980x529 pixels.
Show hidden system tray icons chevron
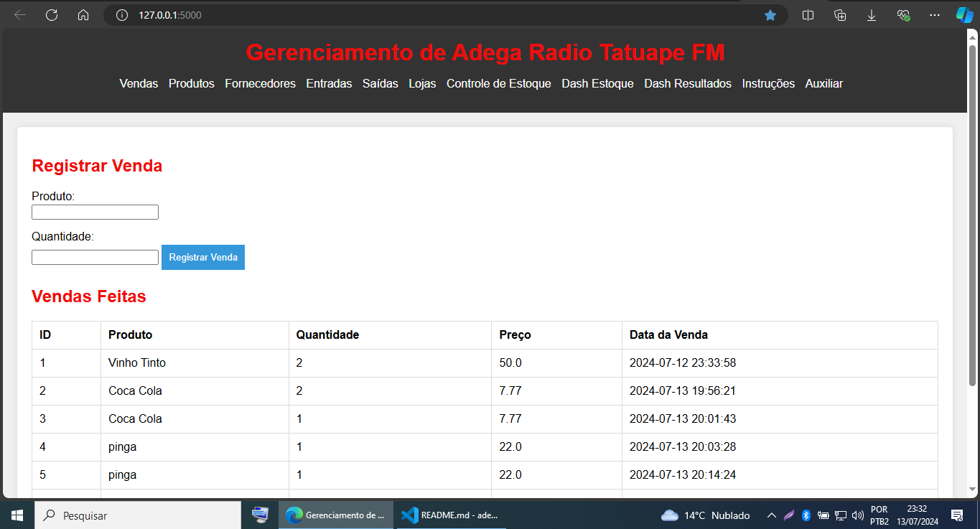tap(772, 515)
